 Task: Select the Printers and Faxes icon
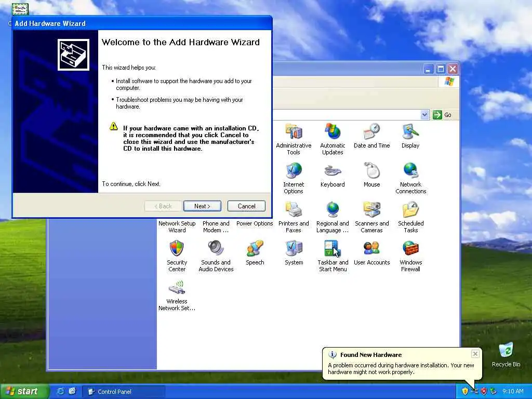click(294, 210)
